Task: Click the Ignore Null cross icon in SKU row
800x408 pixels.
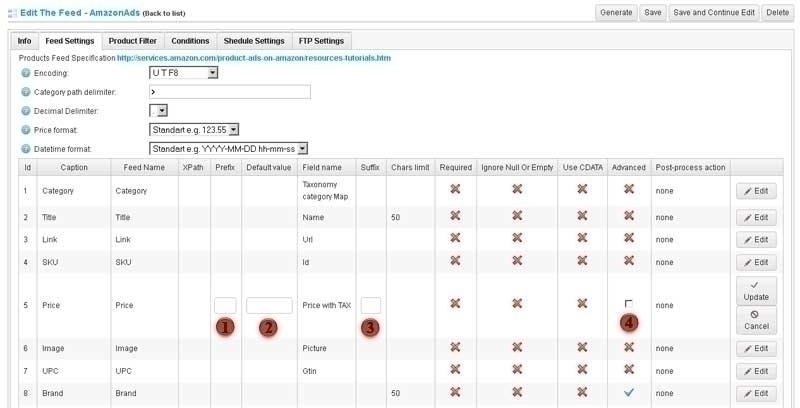Action: click(517, 261)
